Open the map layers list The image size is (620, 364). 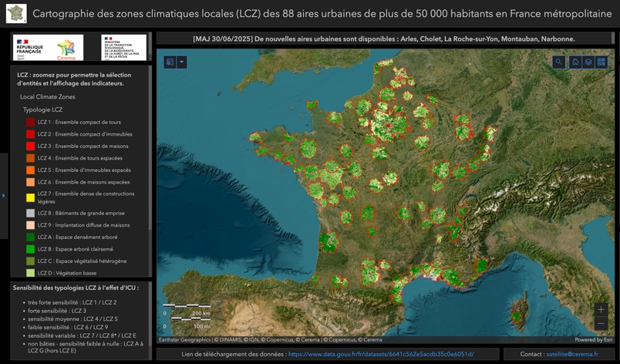point(588,62)
